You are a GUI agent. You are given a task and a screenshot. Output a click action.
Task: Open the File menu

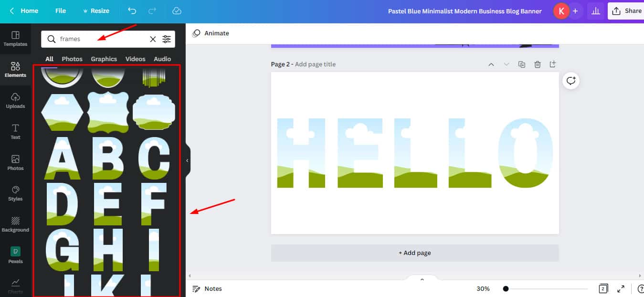(x=61, y=11)
